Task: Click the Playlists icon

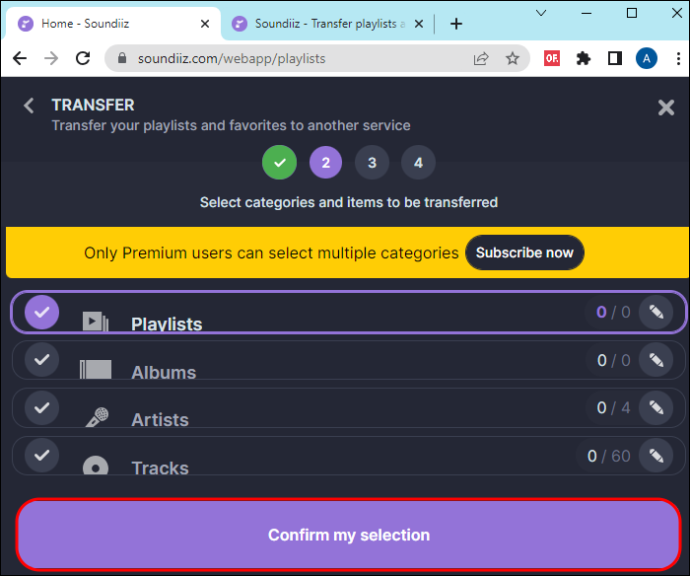Action: click(95, 321)
